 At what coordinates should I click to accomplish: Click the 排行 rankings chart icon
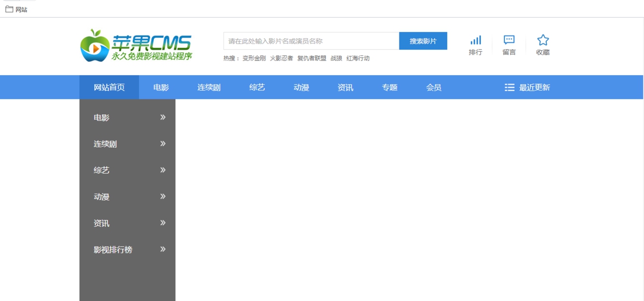pos(475,40)
